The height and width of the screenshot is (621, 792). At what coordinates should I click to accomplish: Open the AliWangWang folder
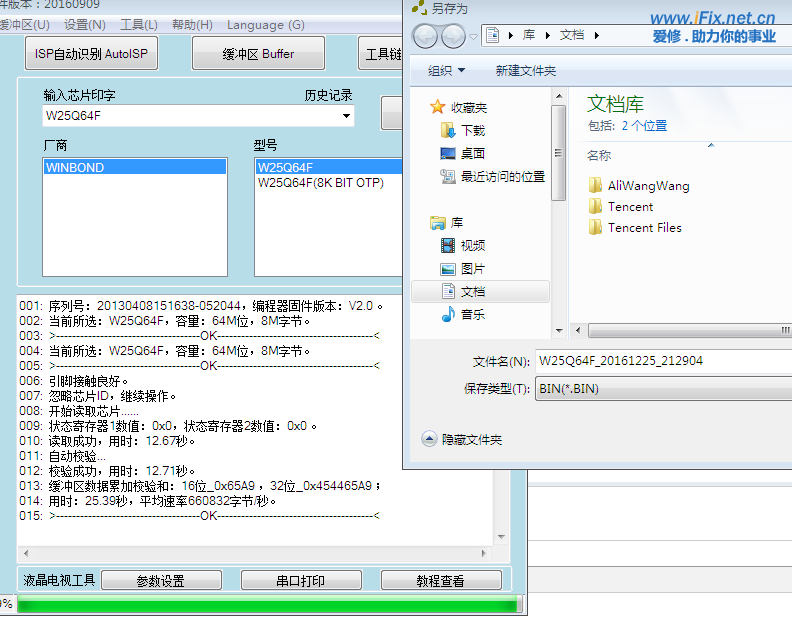(648, 185)
